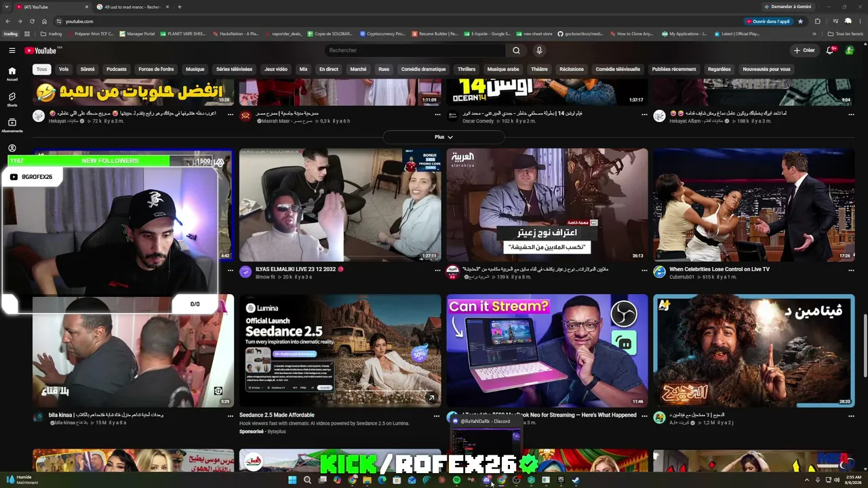The image size is (868, 488).
Task: Open the Cryptocurrency Price bookmark
Action: [382, 34]
